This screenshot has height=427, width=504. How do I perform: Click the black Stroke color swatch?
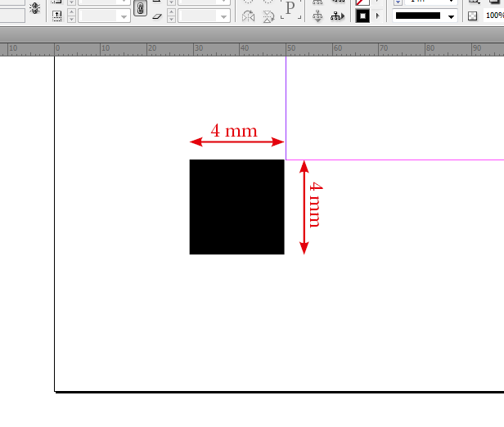coord(362,16)
